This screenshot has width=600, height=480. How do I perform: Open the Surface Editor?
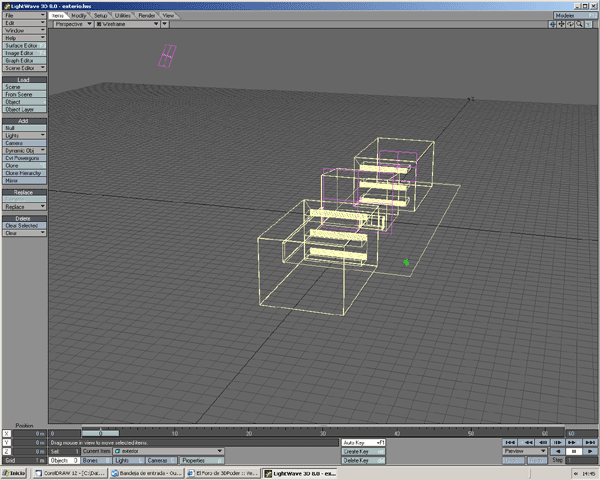24,45
